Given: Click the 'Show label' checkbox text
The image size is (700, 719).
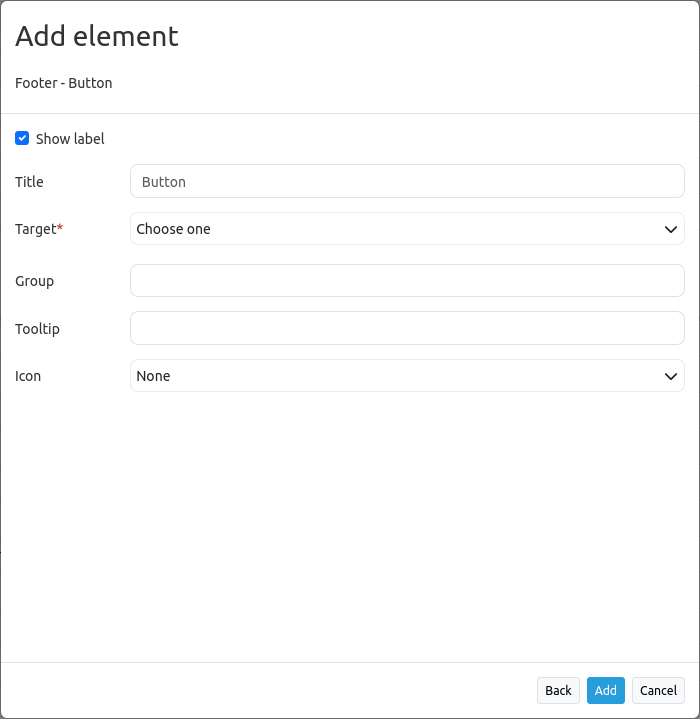Looking at the screenshot, I should (70, 139).
